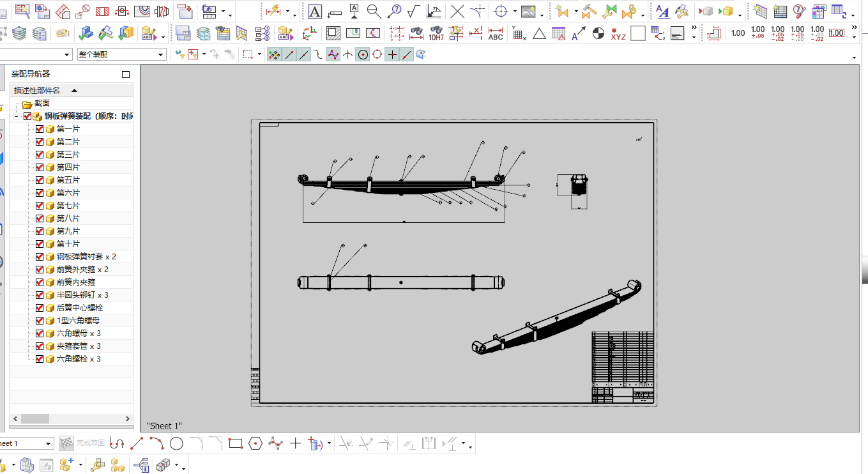Click the ABC horizontal text dimension icon
Image resolution: width=868 pixels, height=474 pixels.
496,33
